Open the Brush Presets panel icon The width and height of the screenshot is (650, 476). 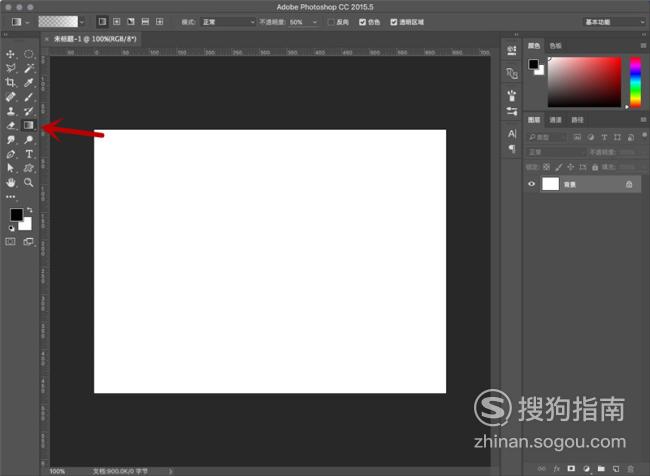click(512, 111)
